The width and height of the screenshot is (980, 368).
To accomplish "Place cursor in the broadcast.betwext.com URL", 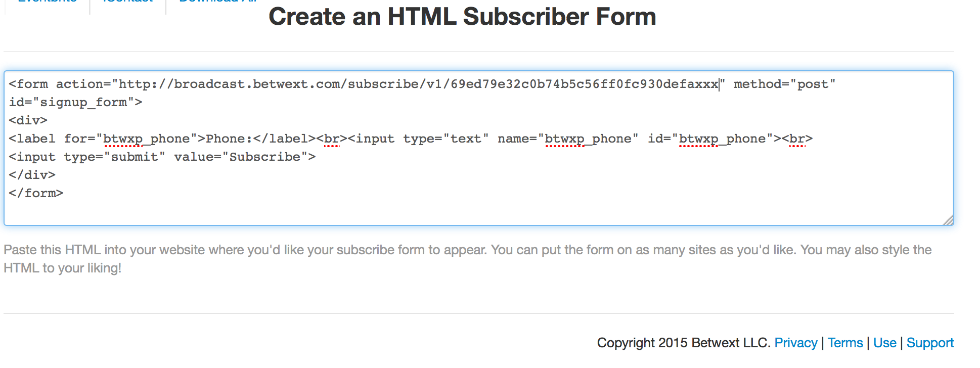I will point(418,84).
